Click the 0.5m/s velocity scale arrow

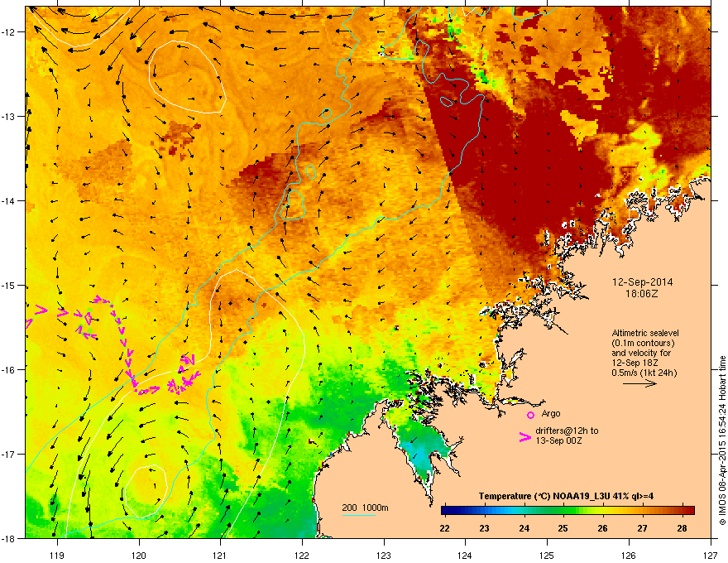point(639,383)
